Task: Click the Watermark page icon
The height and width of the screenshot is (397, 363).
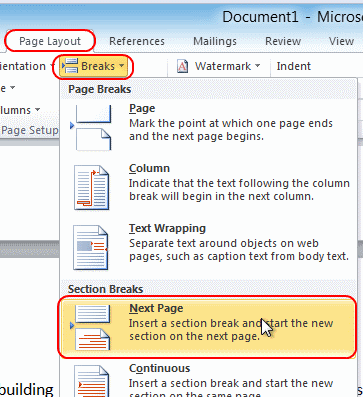Action: 182,66
